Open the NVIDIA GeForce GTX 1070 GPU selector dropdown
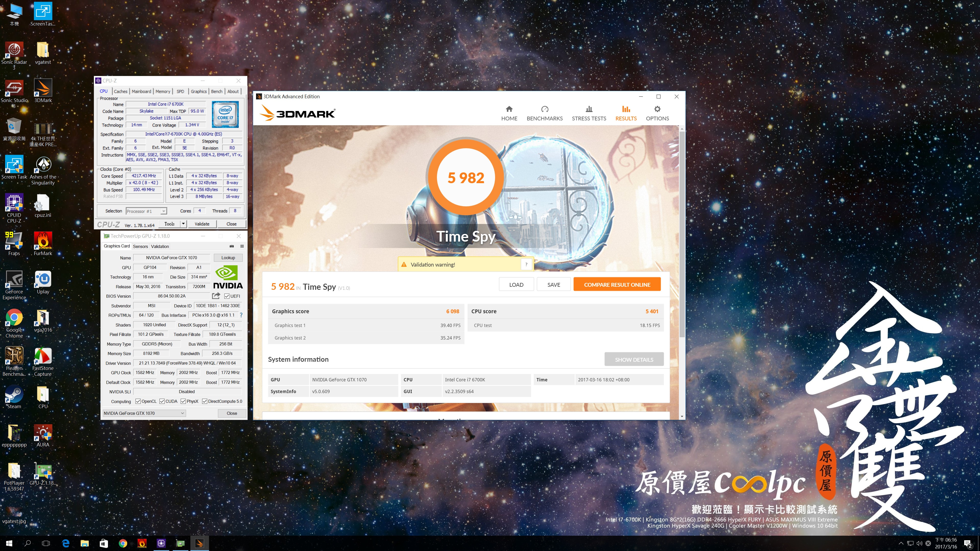Screen dimensions: 980x551 pyautogui.click(x=144, y=413)
